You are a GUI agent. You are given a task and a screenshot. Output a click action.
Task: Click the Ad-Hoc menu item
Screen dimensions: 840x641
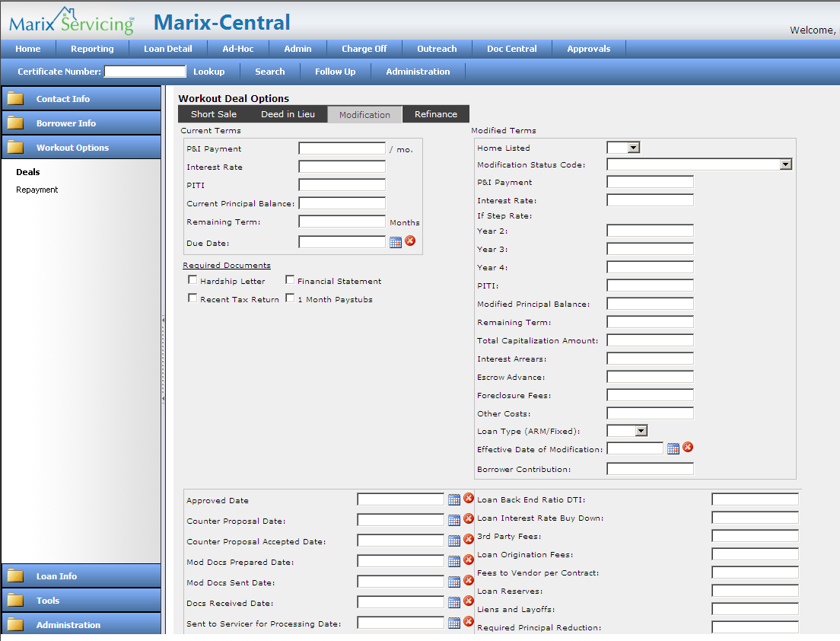tap(238, 49)
